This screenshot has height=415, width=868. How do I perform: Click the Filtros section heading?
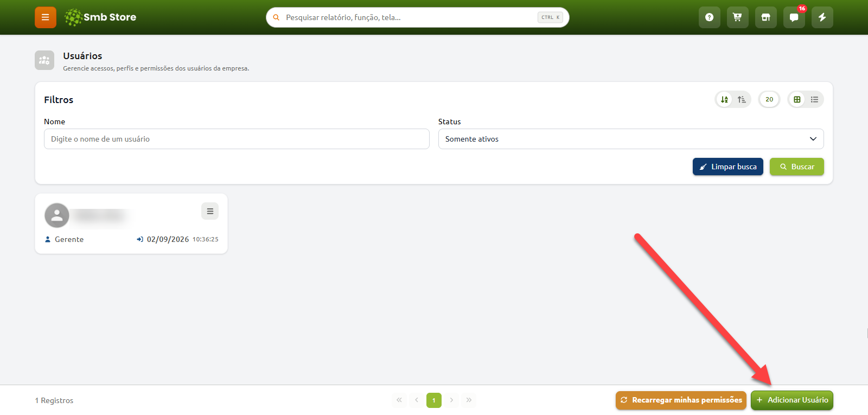point(59,100)
